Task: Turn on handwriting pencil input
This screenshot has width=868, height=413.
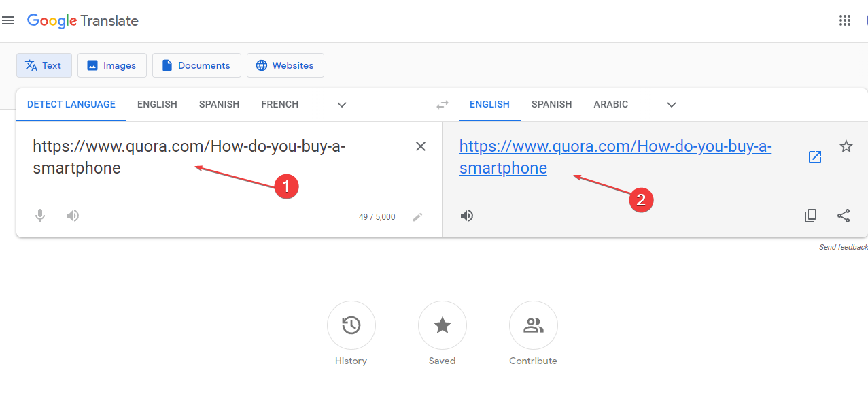Action: coord(417,217)
